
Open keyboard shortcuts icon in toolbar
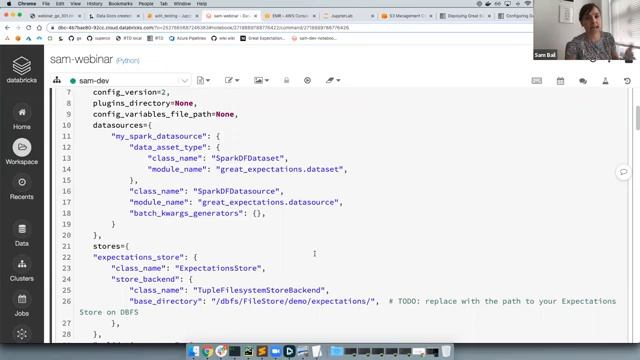pos(537,81)
